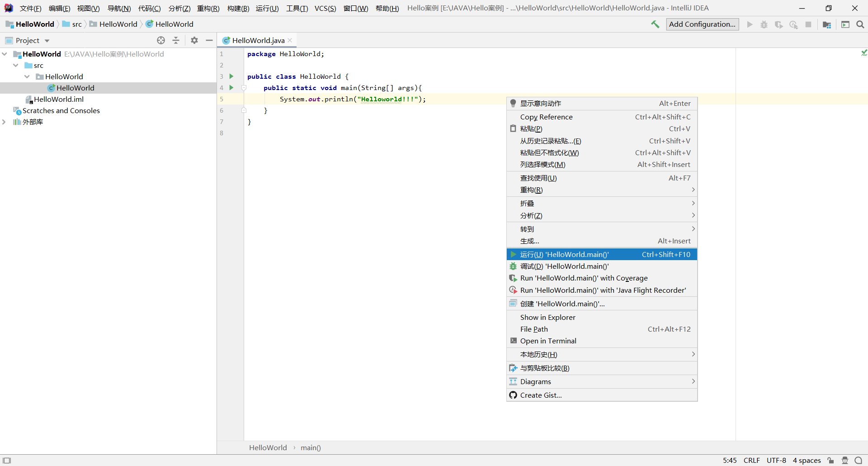Collapse the HelloWorld package node
868x466 pixels.
click(27, 76)
